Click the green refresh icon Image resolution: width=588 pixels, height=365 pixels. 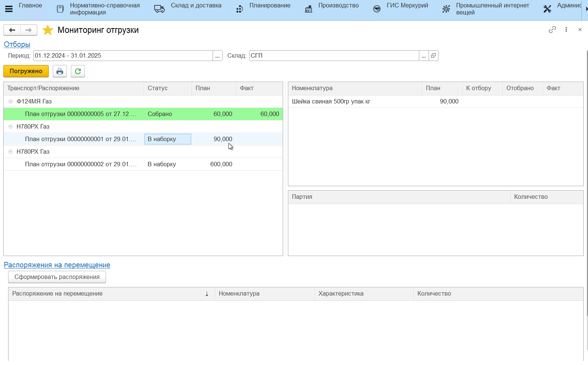coord(78,71)
